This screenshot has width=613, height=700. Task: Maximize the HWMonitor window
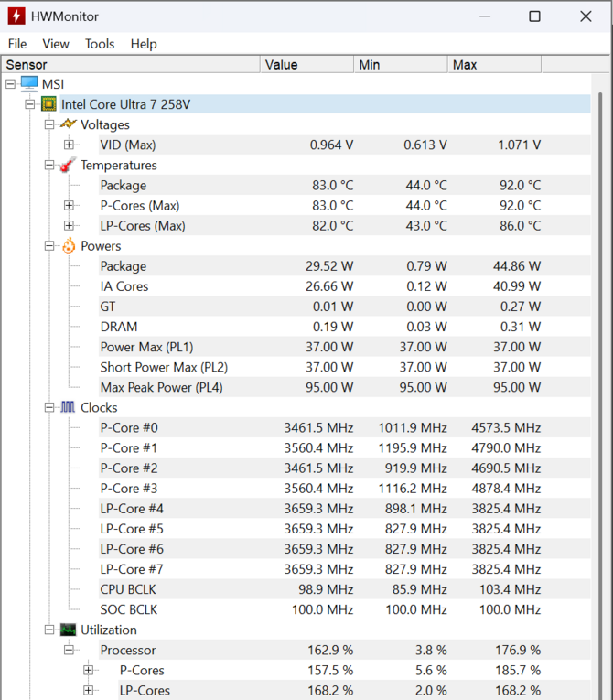point(534,16)
